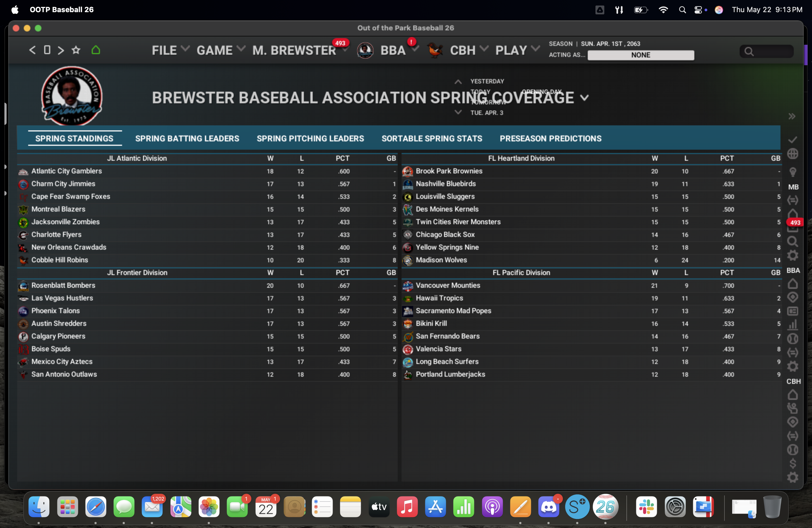Viewport: 812px width, 528px height.
Task: Click the checkmark icon in right sidebar
Action: point(793,140)
